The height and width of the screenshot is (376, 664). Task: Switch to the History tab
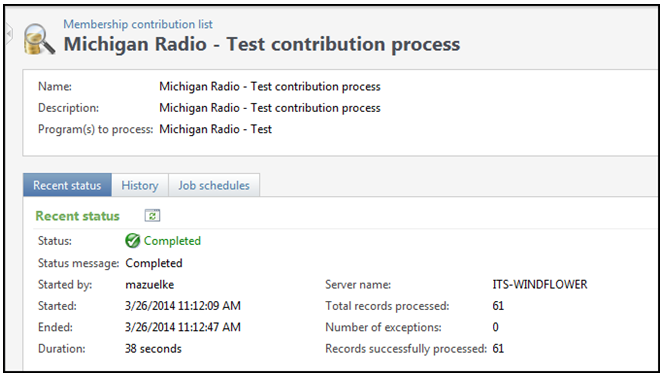[140, 185]
